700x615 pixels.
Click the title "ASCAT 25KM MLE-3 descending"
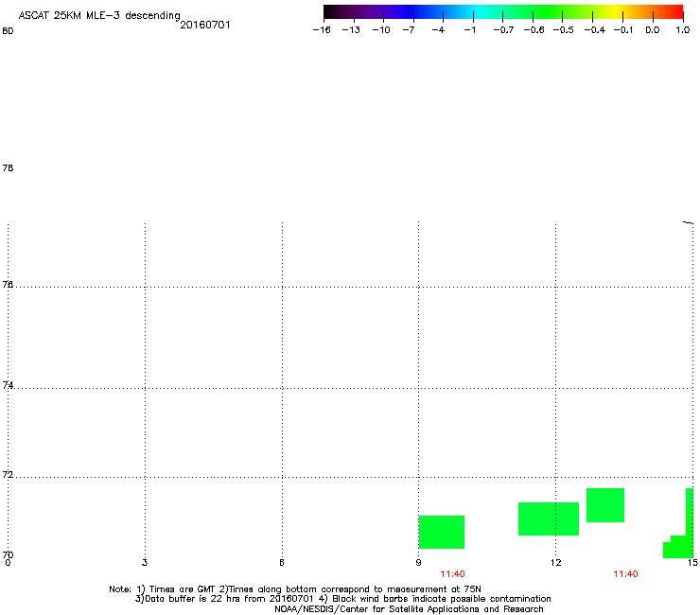tap(99, 16)
